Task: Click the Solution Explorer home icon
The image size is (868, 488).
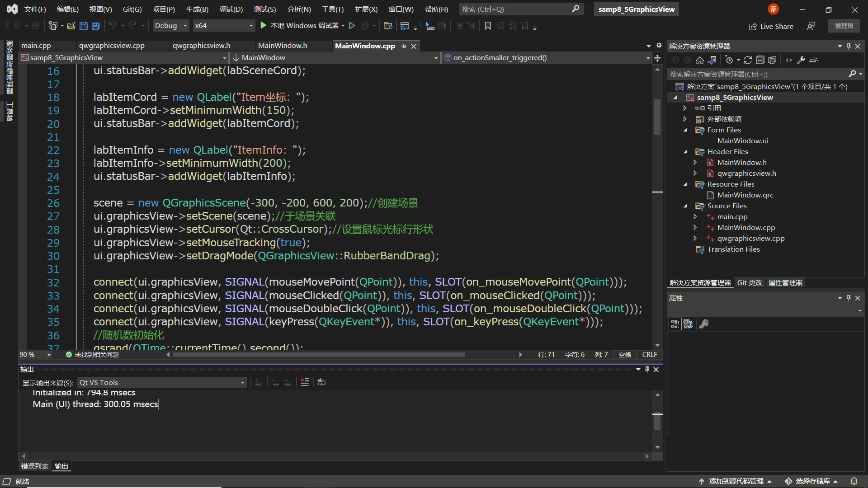Action: (700, 60)
